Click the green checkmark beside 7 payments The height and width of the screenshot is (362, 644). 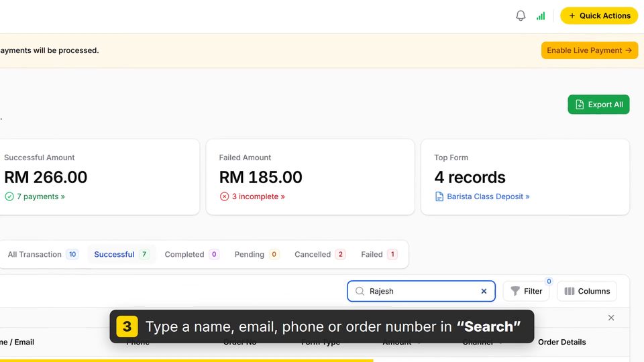(9, 196)
